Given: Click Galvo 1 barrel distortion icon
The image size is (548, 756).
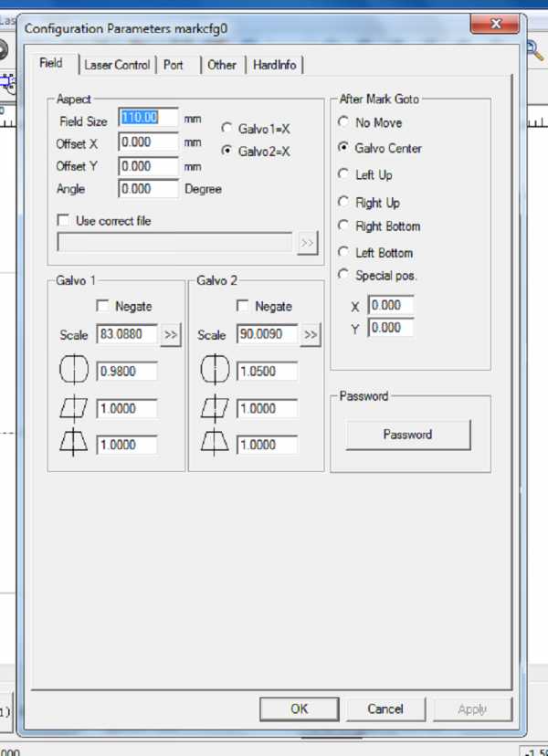Looking at the screenshot, I should click(x=74, y=370).
